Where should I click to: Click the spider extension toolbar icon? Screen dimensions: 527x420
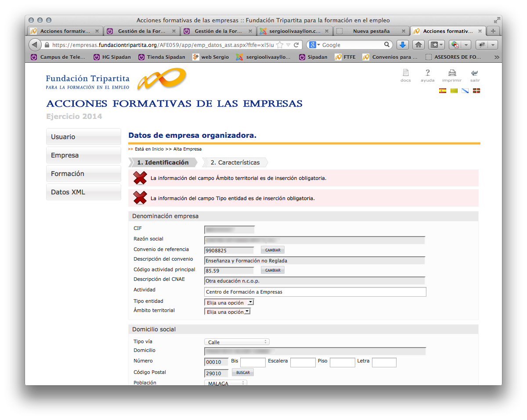pyautogui.click(x=482, y=45)
